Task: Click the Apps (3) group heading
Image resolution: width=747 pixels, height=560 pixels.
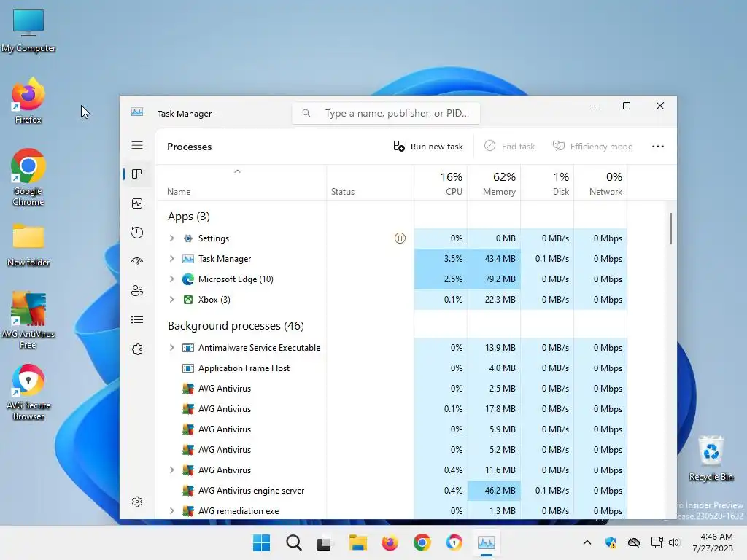Action: click(189, 217)
